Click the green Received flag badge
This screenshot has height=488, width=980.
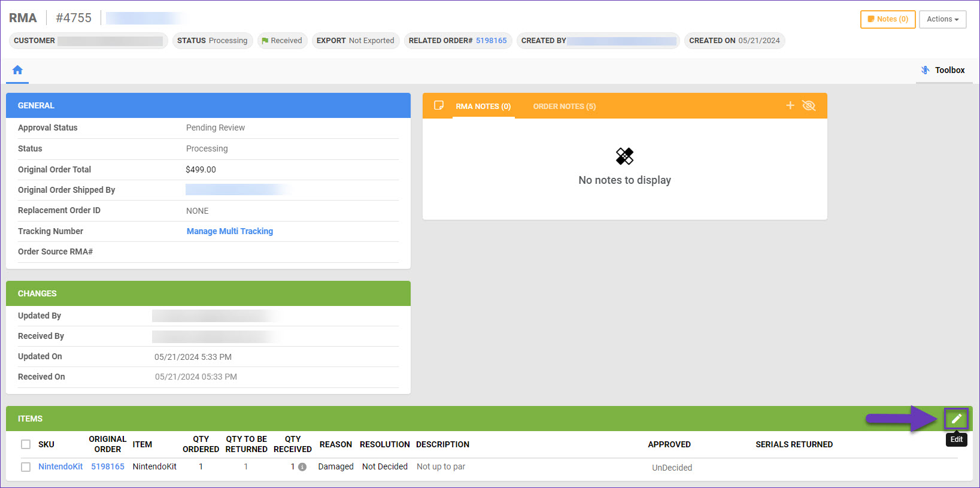282,41
